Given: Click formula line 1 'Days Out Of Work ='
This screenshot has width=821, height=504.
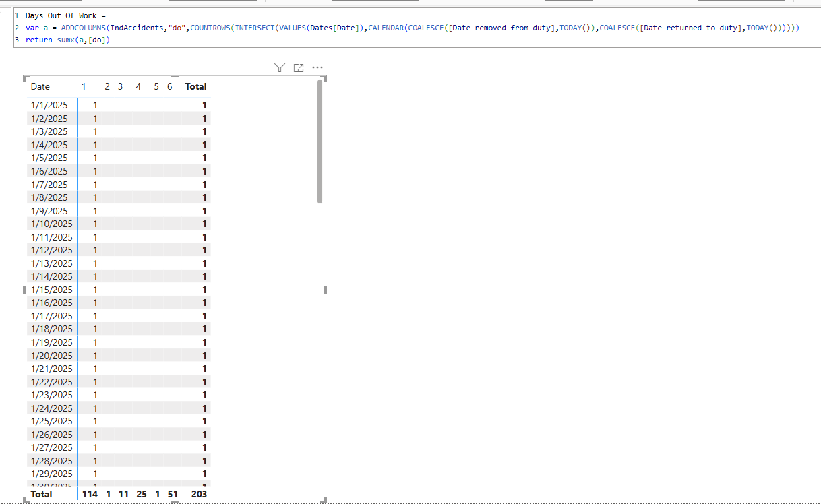Looking at the screenshot, I should point(66,15).
